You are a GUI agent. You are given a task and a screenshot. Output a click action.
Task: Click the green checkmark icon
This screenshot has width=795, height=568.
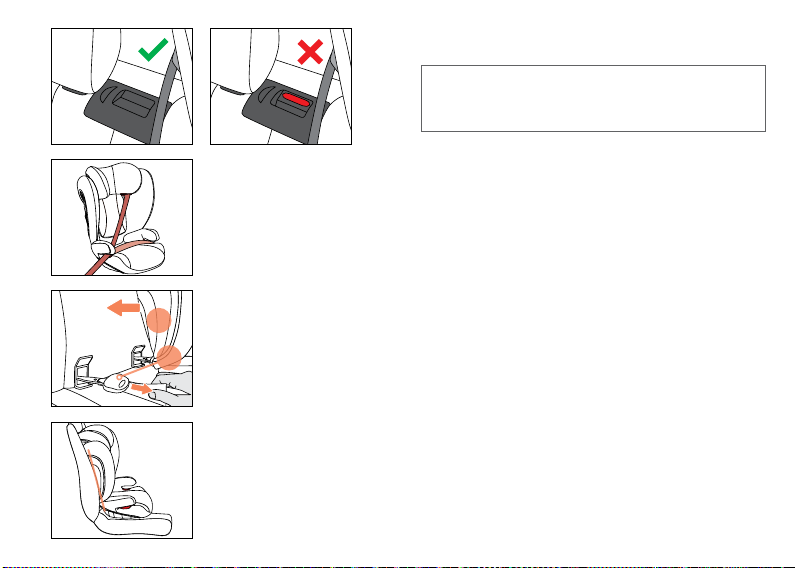153,50
